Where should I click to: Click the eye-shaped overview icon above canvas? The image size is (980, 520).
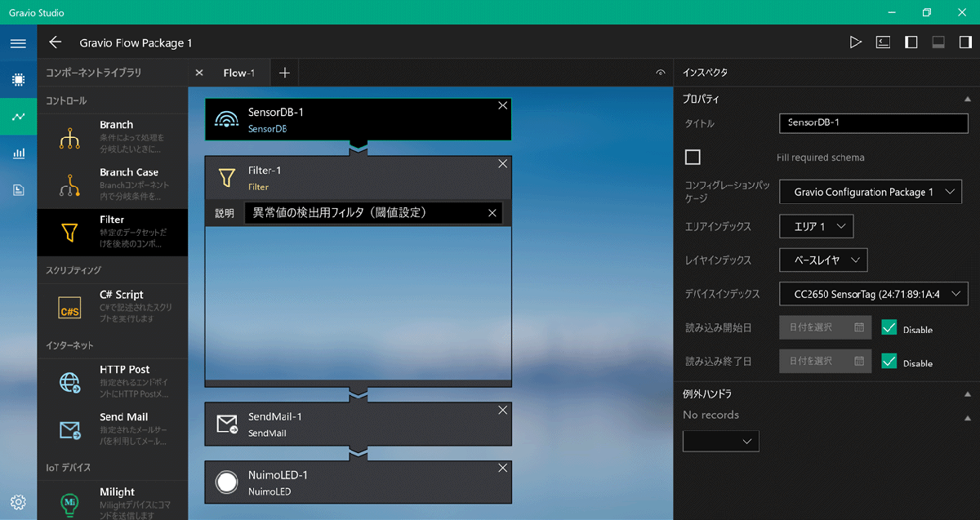(661, 73)
